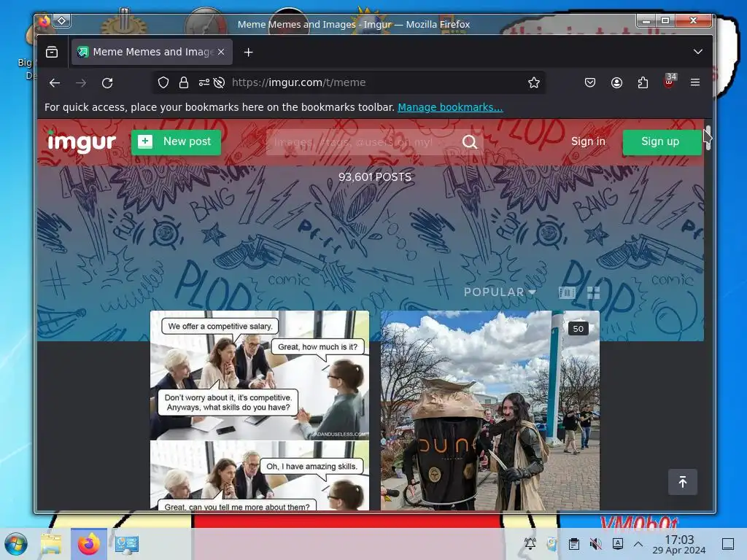Click the autoplay blocked icon in the address bar
This screenshot has width=747, height=560.
(219, 83)
